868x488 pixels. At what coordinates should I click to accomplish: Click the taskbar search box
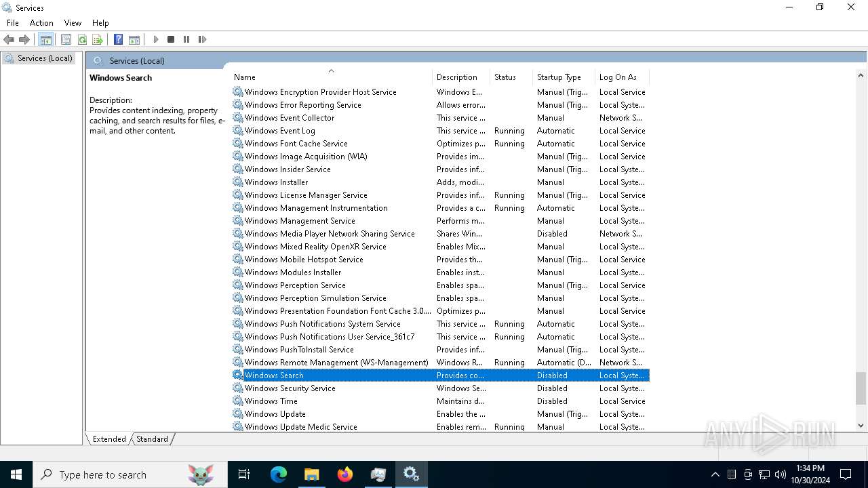(130, 474)
